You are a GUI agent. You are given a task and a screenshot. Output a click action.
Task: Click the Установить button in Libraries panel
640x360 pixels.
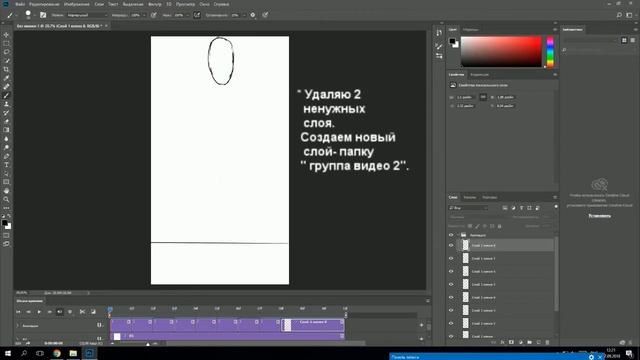(600, 216)
